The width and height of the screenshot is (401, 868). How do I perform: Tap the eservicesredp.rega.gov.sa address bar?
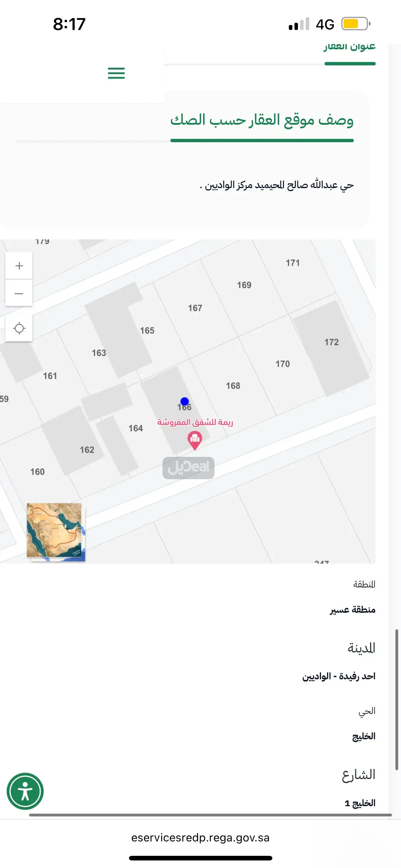(x=201, y=837)
